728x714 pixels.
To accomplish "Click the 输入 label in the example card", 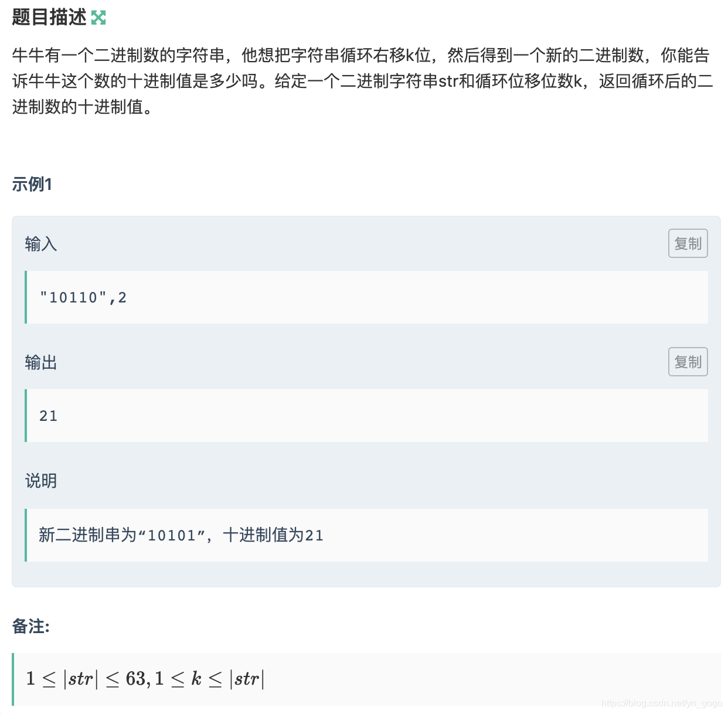I will pos(40,243).
